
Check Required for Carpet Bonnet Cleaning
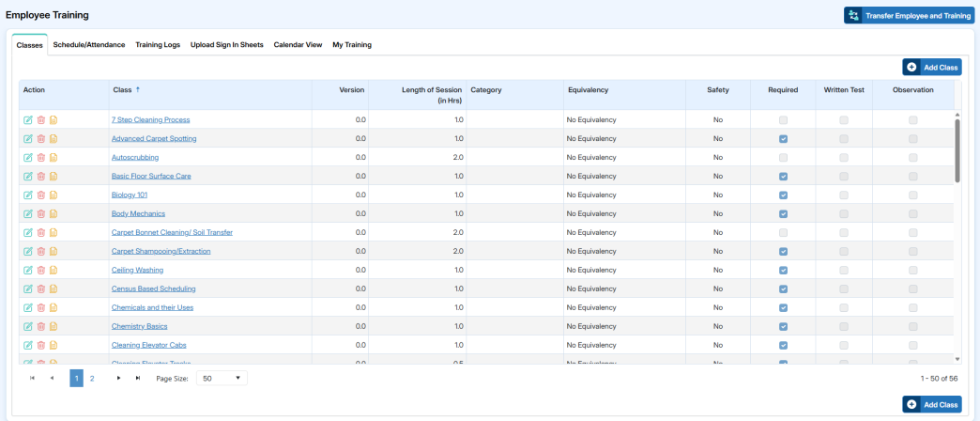click(783, 232)
